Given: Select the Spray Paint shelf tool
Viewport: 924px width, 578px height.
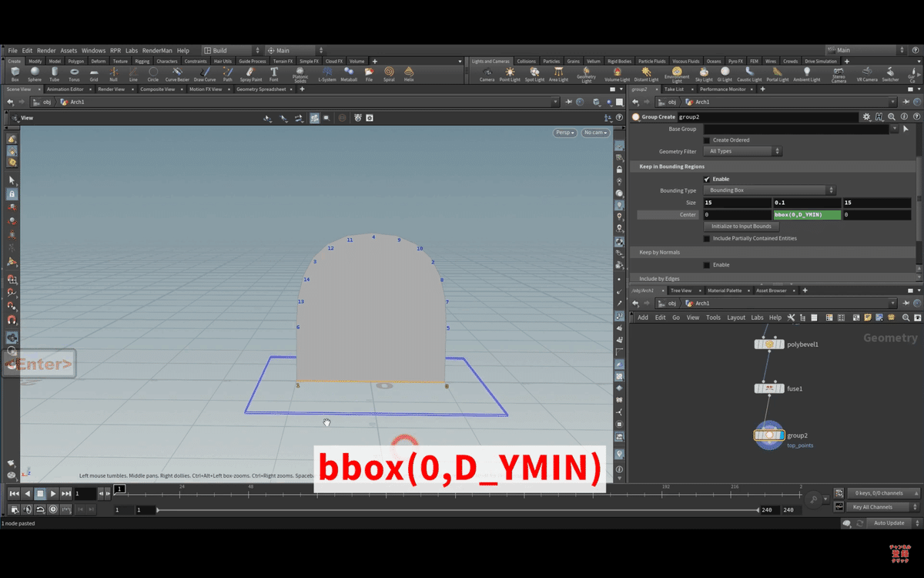Looking at the screenshot, I should pos(251,74).
